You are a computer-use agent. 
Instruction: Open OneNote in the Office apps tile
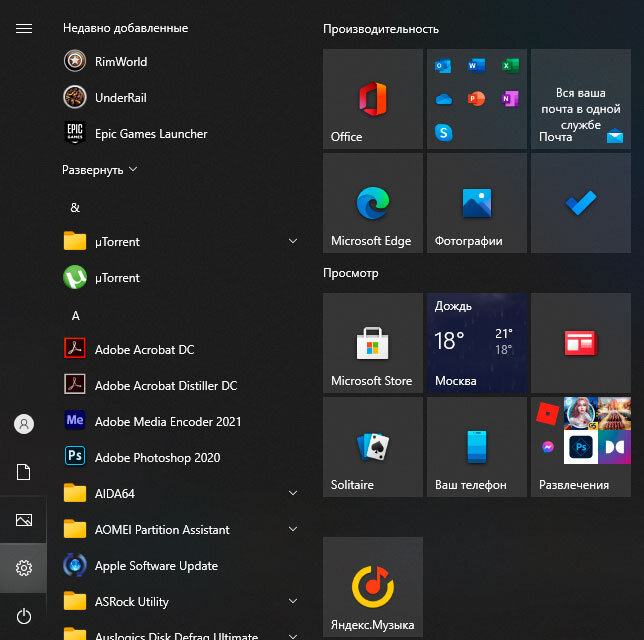[510, 99]
